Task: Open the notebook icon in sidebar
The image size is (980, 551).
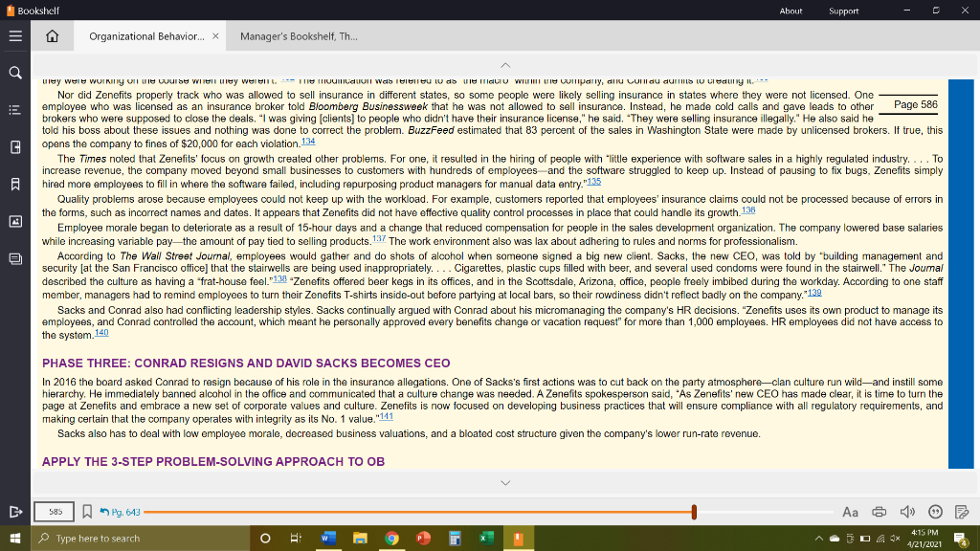Action: (x=15, y=146)
